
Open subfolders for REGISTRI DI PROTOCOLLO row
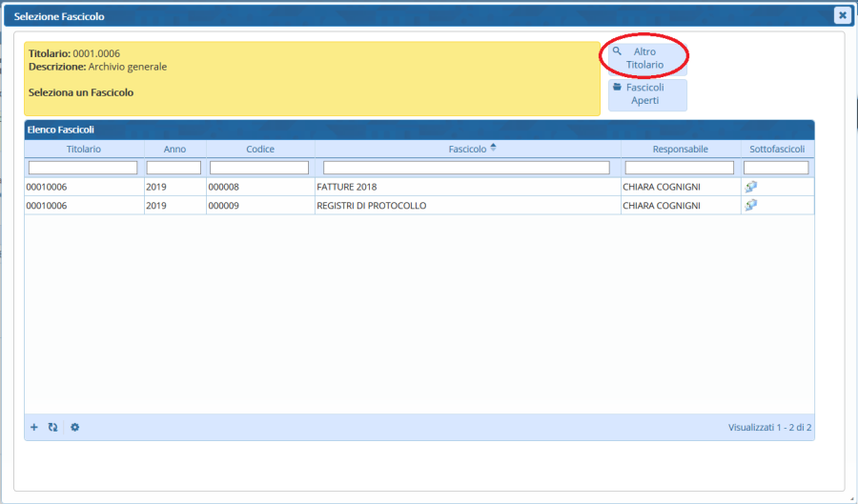pos(751,205)
